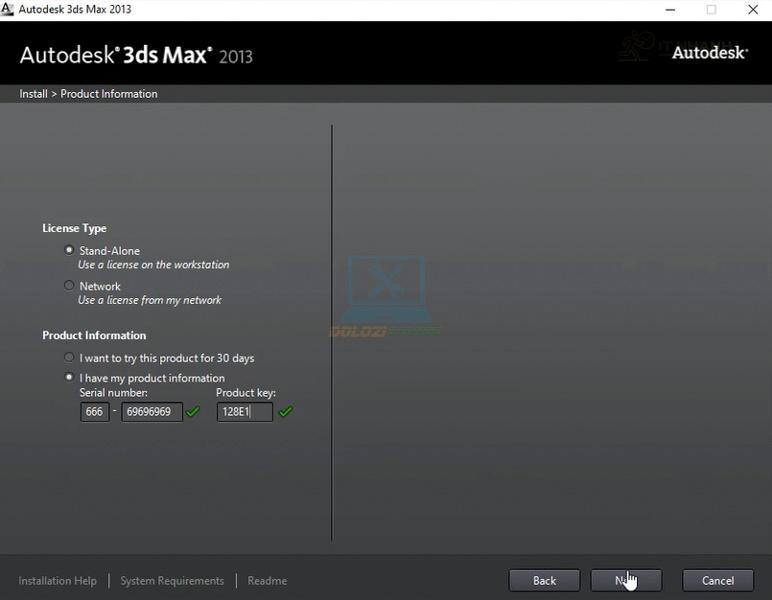Click the serial number field 69696969
This screenshot has width=772, height=600.
pyautogui.click(x=152, y=411)
